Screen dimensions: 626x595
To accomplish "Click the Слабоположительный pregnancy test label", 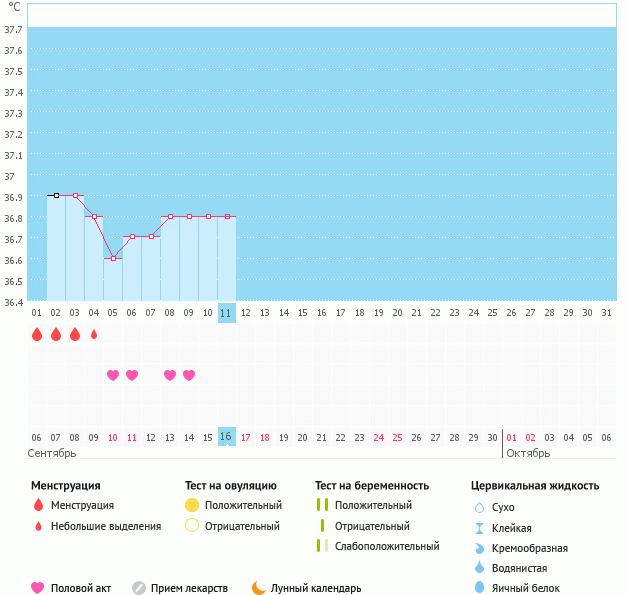I will point(387,546).
